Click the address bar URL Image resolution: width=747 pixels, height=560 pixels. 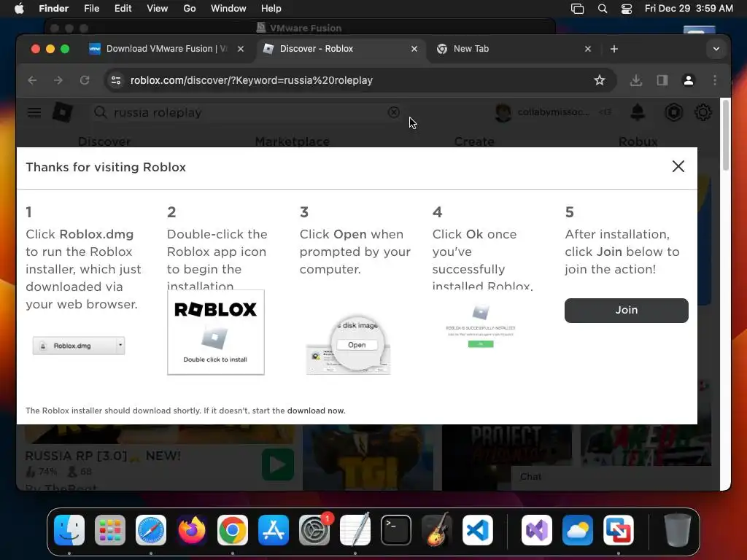click(x=252, y=80)
